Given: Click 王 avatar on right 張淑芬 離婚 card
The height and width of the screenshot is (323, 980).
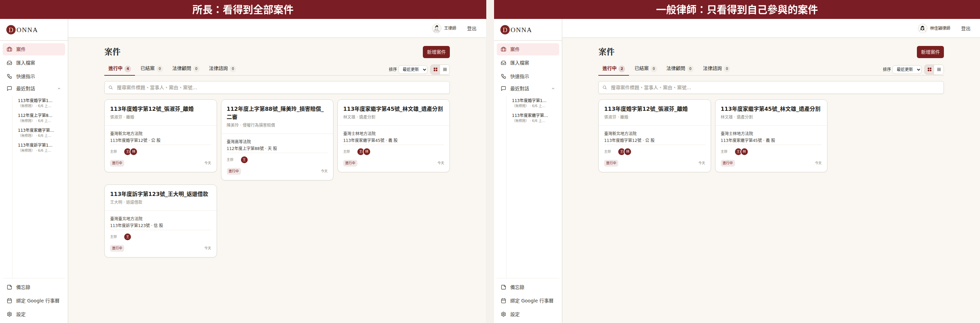Looking at the screenshot, I should (x=622, y=152).
